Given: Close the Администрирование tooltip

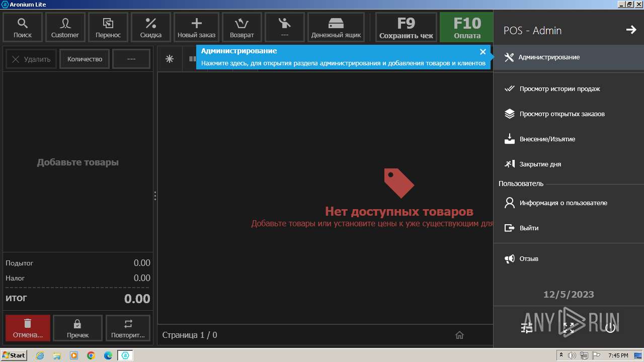Looking at the screenshot, I should point(483,52).
